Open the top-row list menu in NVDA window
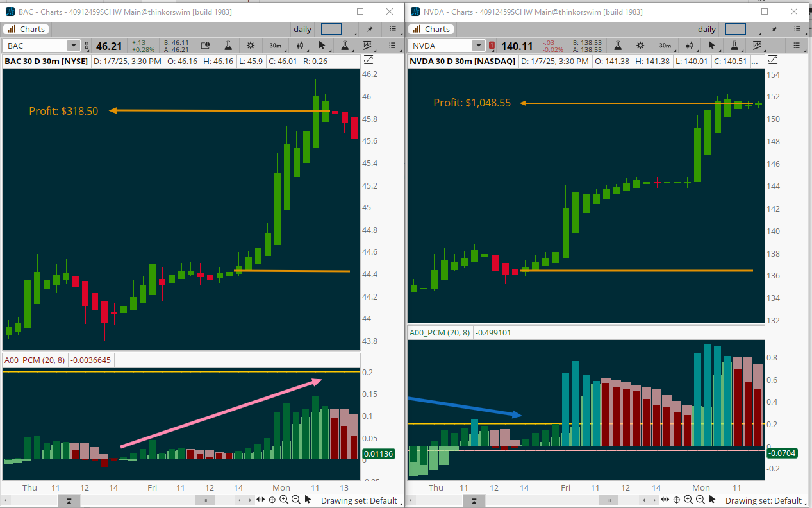 click(x=797, y=29)
